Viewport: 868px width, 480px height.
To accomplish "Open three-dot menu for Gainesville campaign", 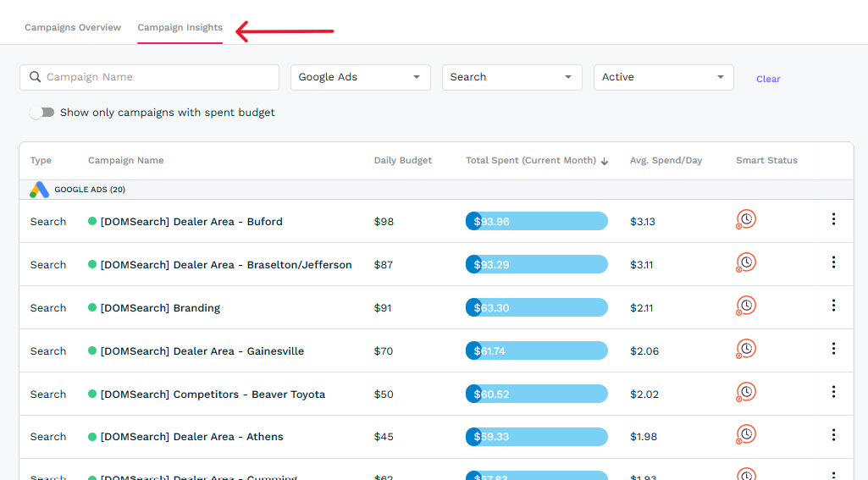I will coord(833,349).
